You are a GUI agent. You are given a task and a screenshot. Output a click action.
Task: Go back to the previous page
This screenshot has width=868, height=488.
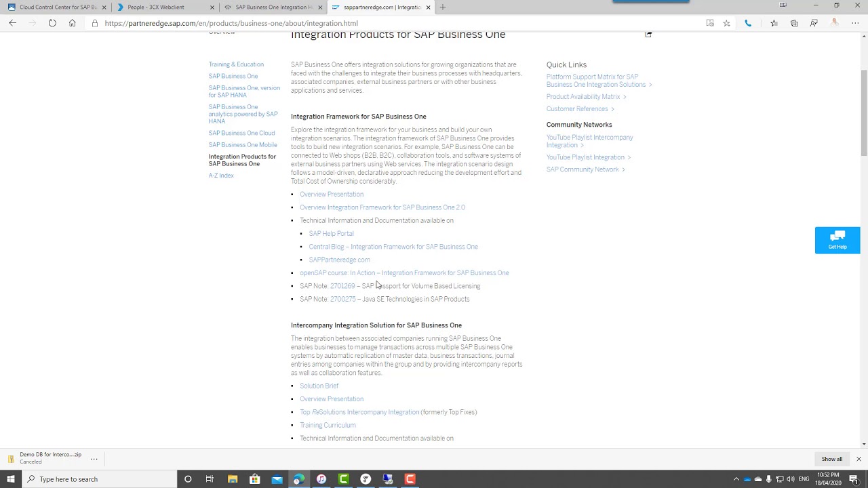13,23
